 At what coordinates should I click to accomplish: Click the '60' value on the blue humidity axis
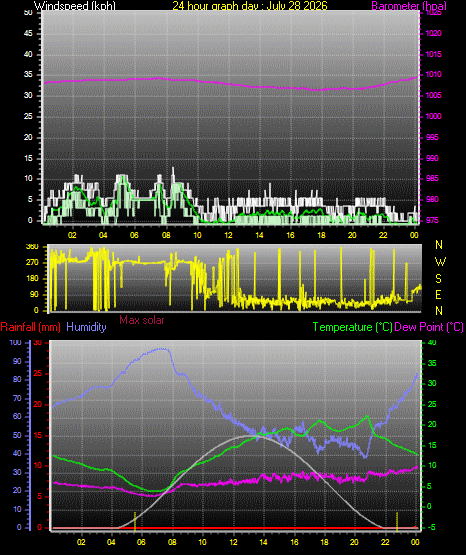pyautogui.click(x=17, y=416)
